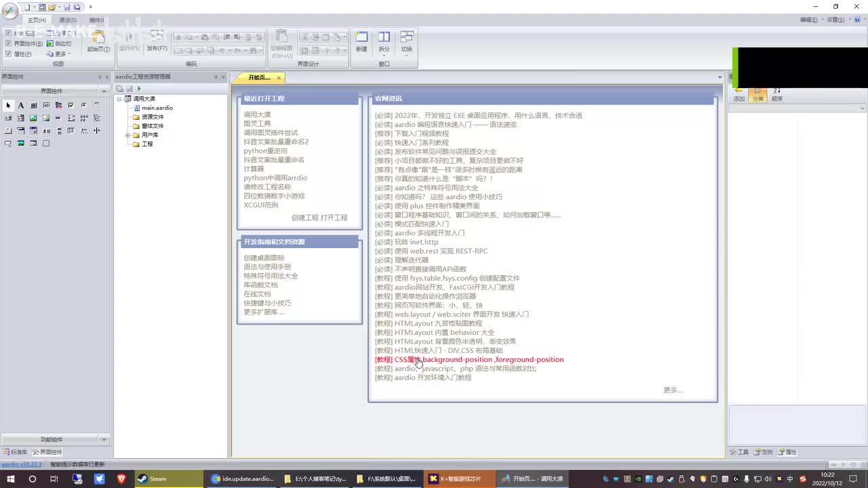
Task: Open the 语法与使用手册 link
Action: coord(267,267)
